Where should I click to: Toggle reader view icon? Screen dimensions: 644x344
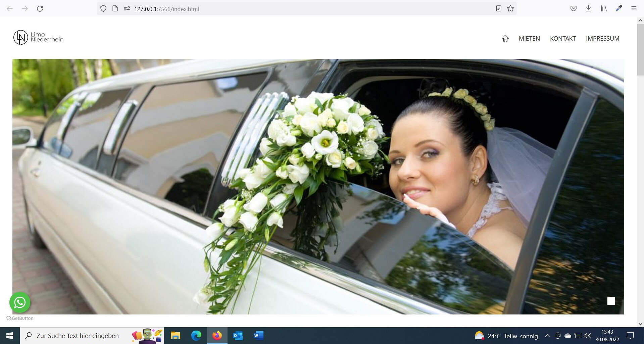[x=499, y=9]
